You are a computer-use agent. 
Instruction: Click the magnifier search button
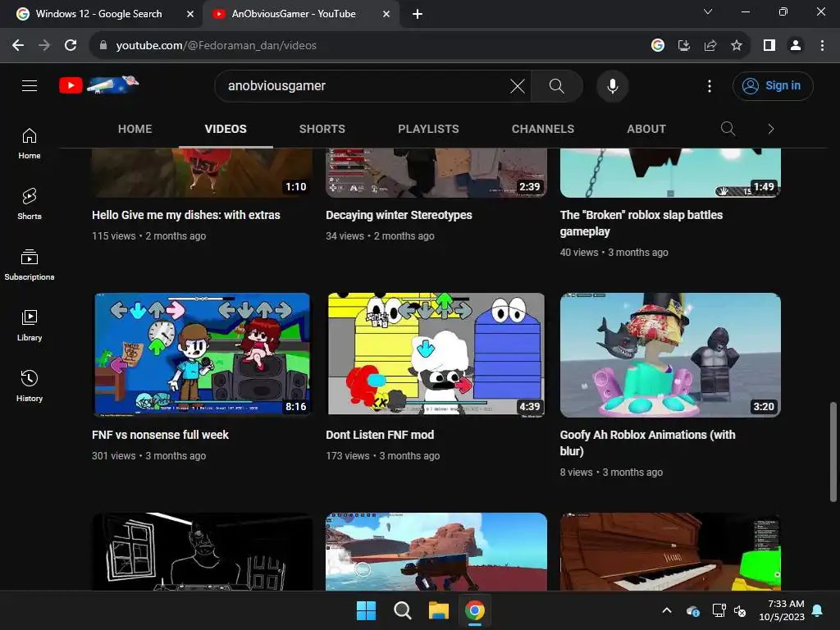557,85
